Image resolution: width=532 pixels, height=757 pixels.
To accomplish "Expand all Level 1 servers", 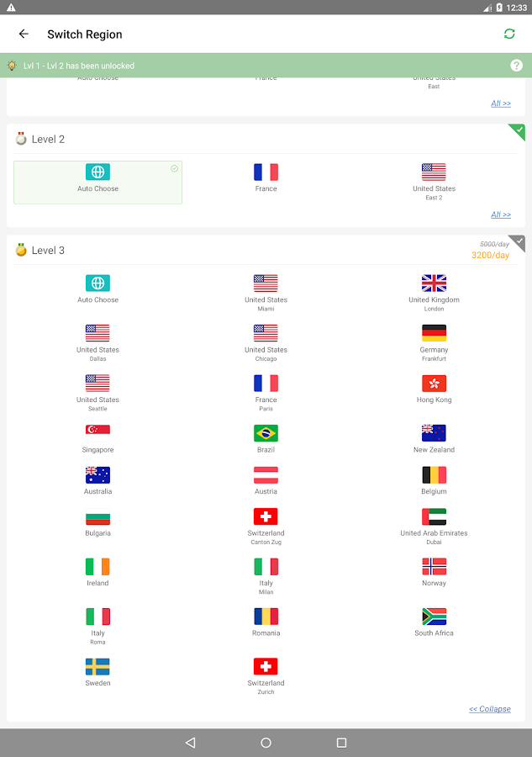I will (x=501, y=103).
